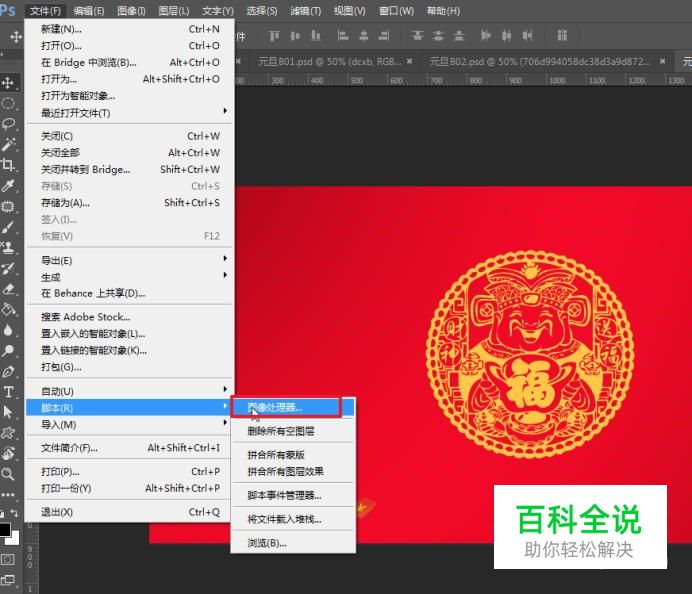Select the Paint Bucket tool

(8, 310)
